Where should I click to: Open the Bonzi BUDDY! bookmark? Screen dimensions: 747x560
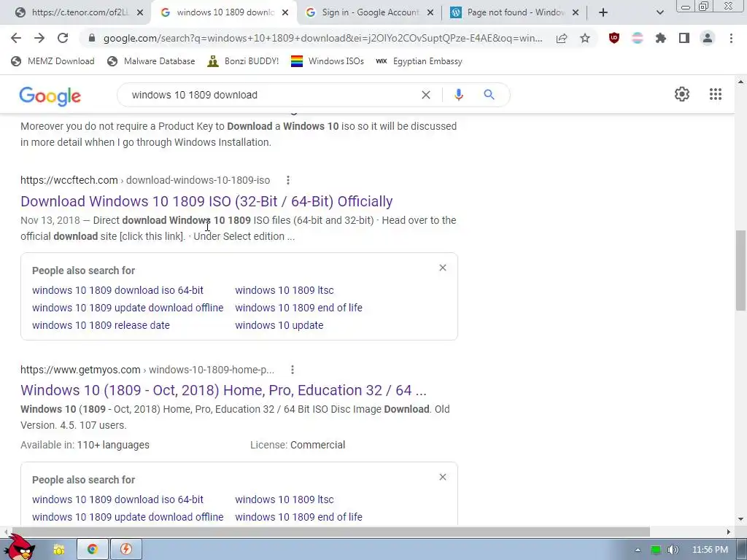(x=244, y=61)
